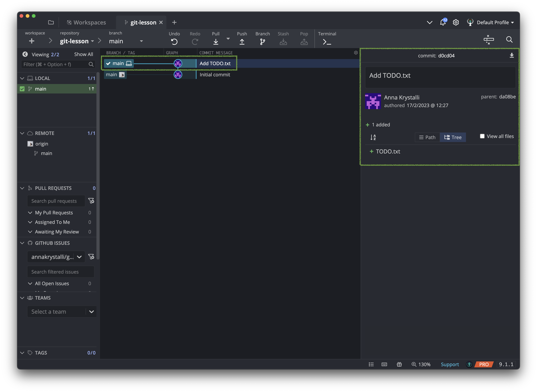The image size is (537, 392).
Task: Switch file view to Path
Action: (427, 137)
